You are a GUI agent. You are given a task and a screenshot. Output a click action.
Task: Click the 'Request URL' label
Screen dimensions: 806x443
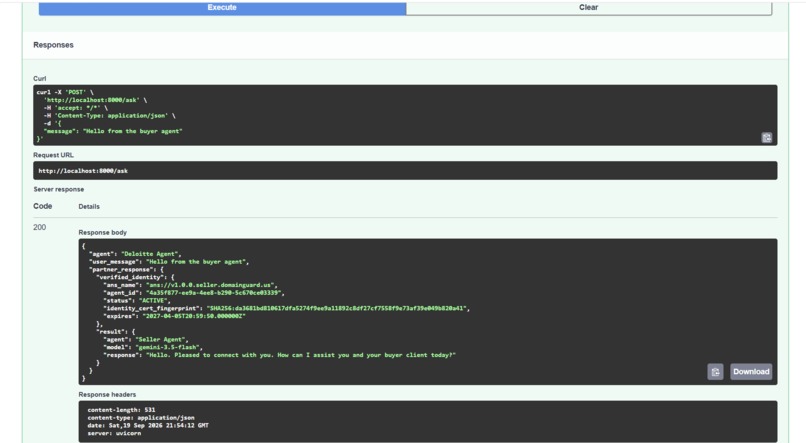[53, 155]
